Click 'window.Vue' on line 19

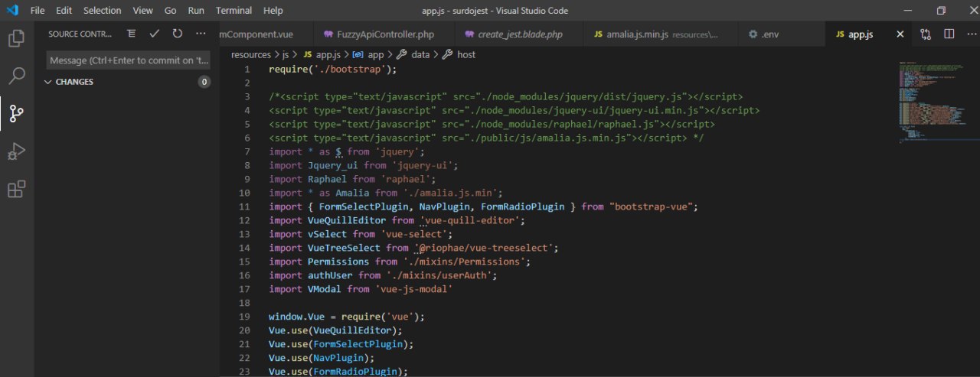coord(296,317)
